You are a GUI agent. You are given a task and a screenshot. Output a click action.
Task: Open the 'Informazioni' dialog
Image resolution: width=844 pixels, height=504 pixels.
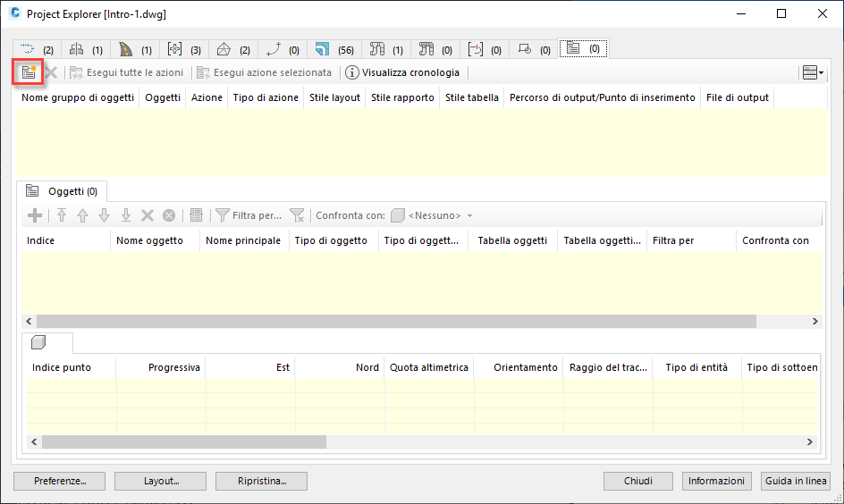coord(716,481)
